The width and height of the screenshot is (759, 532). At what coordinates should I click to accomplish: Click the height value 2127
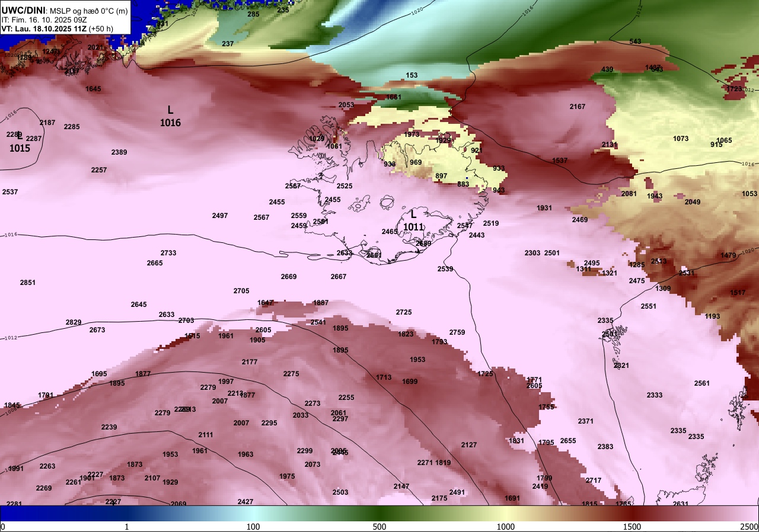(x=469, y=445)
